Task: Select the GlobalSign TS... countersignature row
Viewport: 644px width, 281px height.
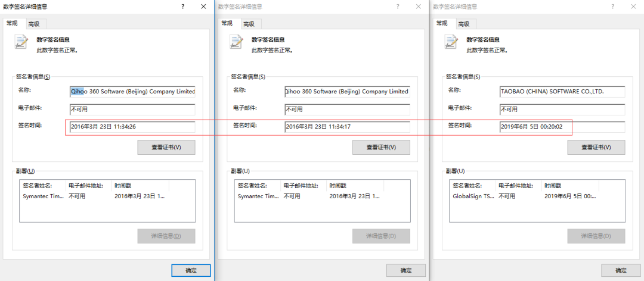Action: [525, 196]
